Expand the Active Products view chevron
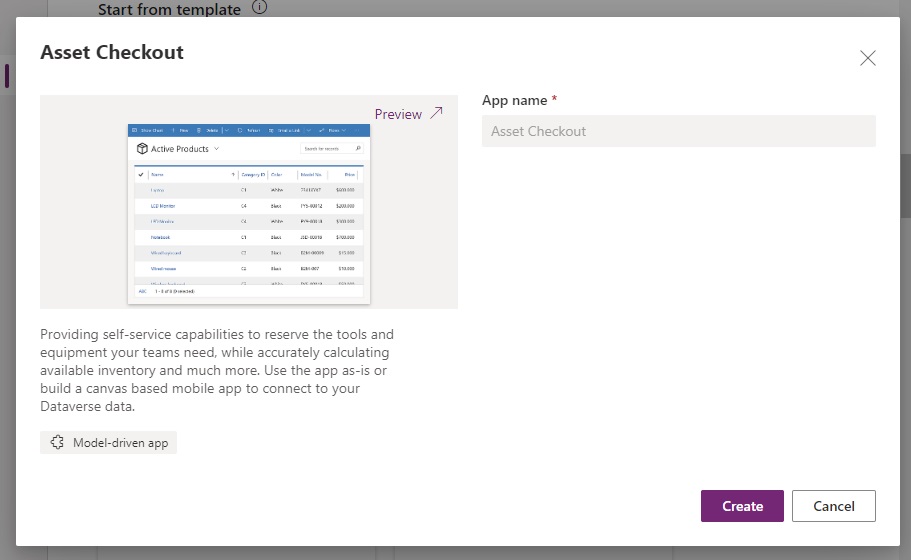911x560 pixels. 216,149
